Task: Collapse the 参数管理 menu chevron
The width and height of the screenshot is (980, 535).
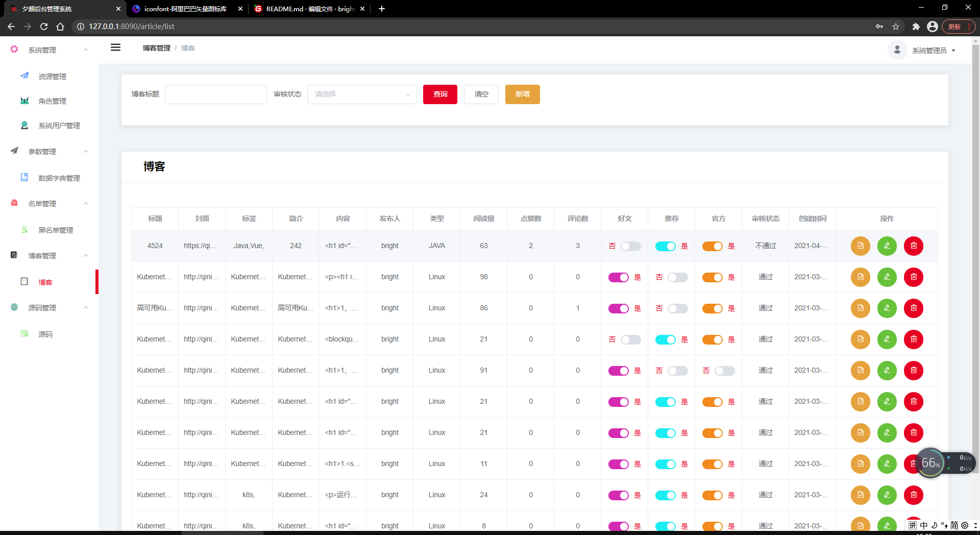Action: (86, 152)
